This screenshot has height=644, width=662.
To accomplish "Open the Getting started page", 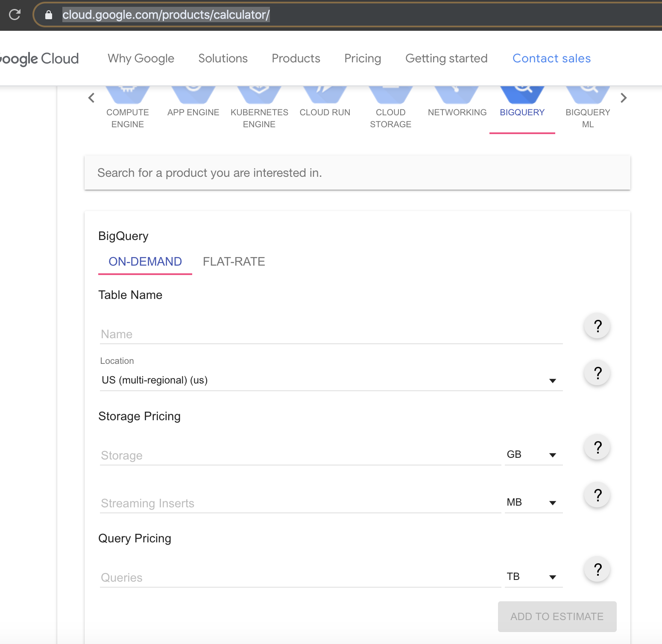I will [446, 59].
